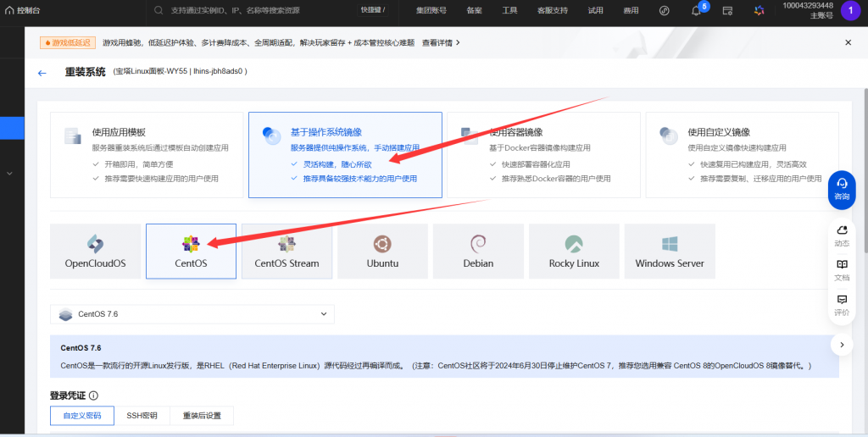Image resolution: width=868 pixels, height=437 pixels.
Task: Pick the Windows Server image tile
Action: click(670, 252)
